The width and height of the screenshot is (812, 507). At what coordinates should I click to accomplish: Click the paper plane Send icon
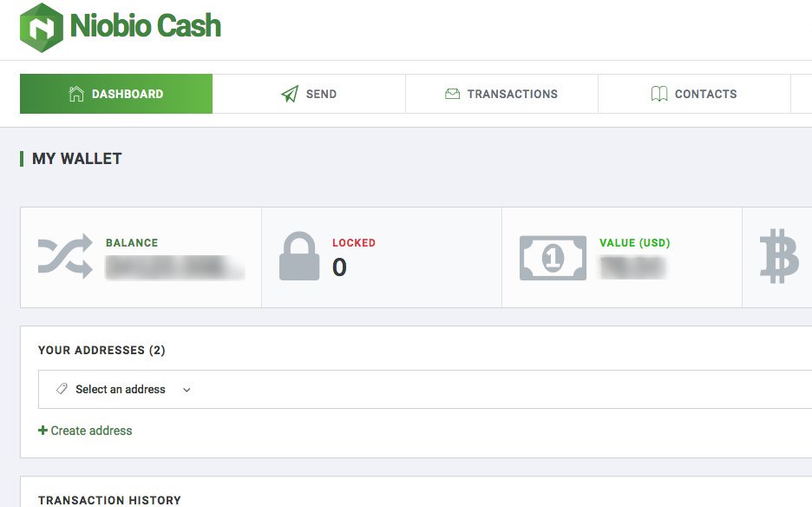pyautogui.click(x=290, y=94)
